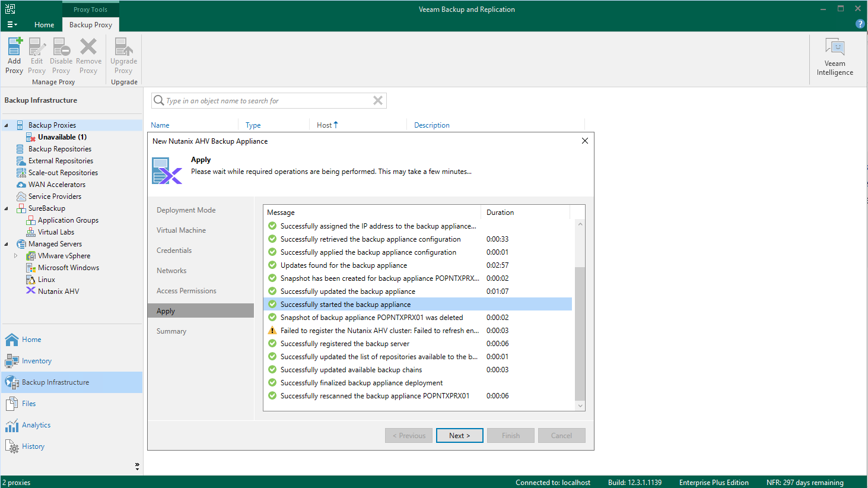
Task: Select Application Groups under SureBackup
Action: (68, 220)
